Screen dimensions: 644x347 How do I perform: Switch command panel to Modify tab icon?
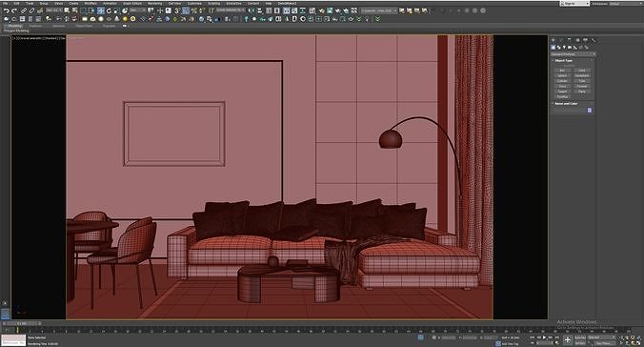tap(561, 40)
